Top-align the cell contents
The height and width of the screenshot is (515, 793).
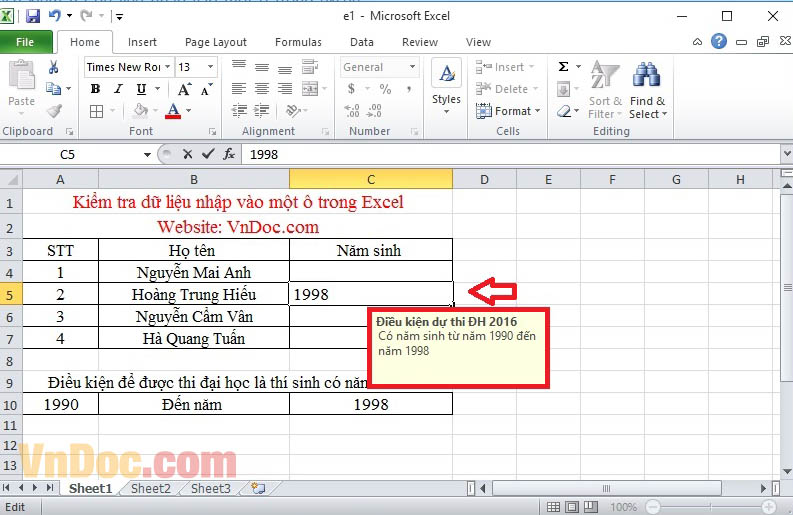(x=239, y=66)
